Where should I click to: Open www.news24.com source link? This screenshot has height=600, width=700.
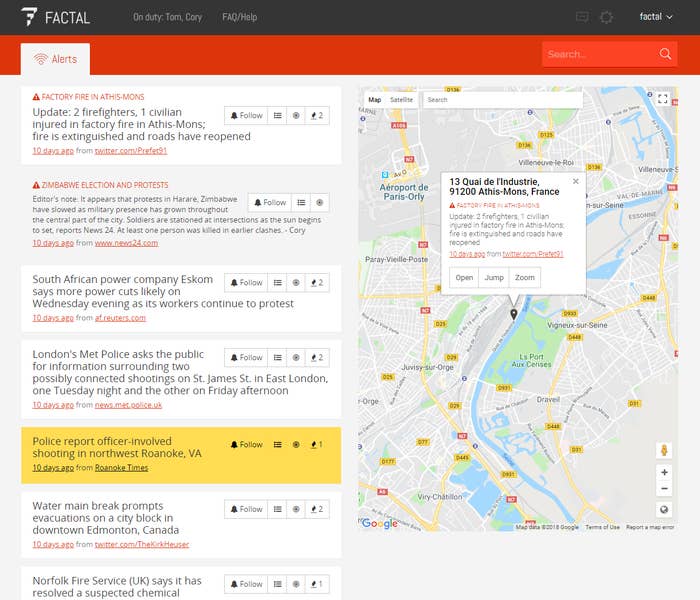126,243
